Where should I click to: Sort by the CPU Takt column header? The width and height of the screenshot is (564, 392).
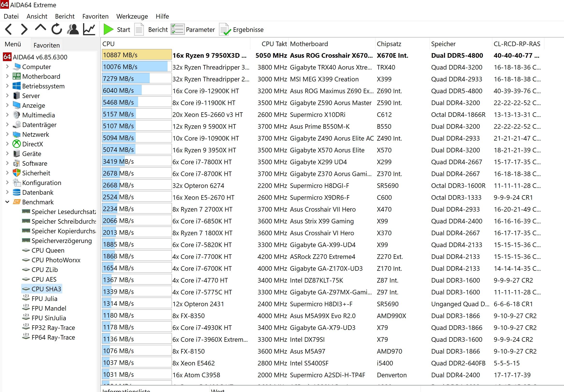tap(269, 44)
